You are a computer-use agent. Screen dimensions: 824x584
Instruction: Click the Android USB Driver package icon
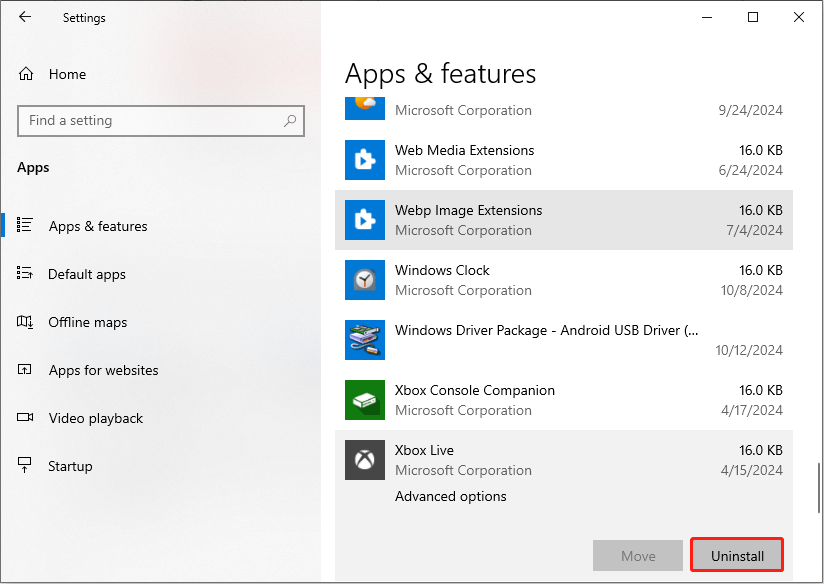pyautogui.click(x=365, y=340)
